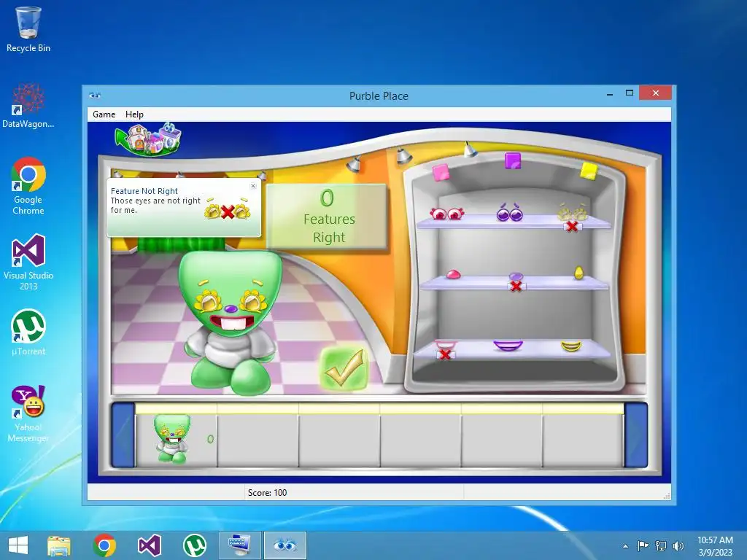The width and height of the screenshot is (747, 560).
Task: Choose the pink nose on the shelf
Action: tap(453, 274)
